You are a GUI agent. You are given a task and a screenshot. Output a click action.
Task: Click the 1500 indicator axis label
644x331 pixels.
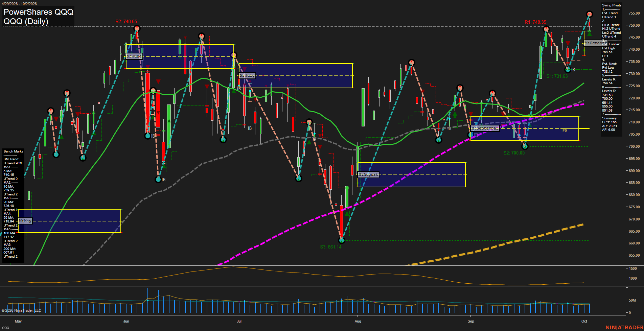(633, 268)
